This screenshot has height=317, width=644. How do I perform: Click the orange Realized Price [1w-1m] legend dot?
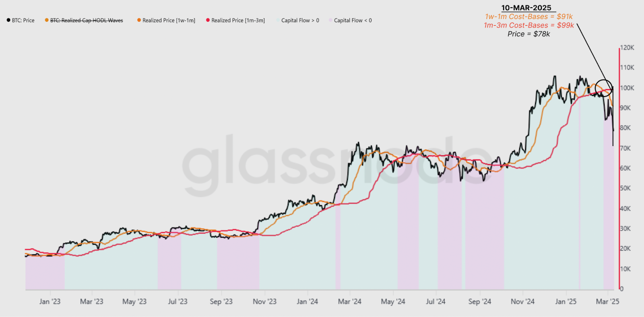[x=139, y=20]
